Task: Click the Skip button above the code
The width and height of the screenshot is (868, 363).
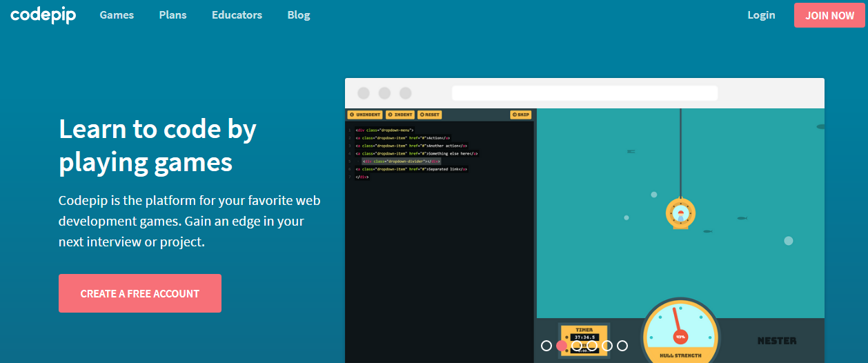Action: [520, 115]
